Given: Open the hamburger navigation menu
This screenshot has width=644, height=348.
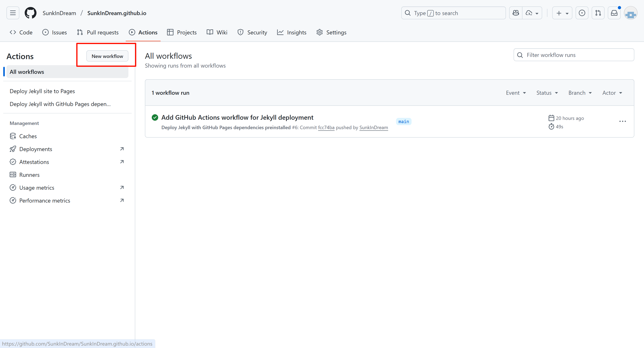Looking at the screenshot, I should [13, 13].
